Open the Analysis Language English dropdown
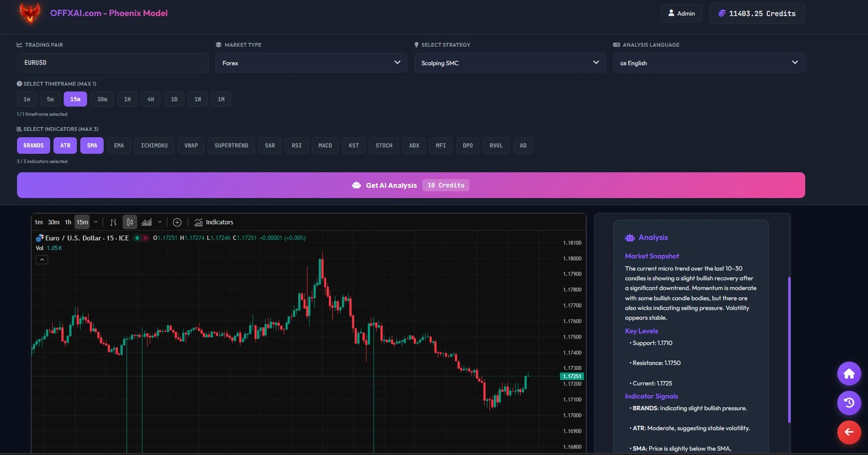868x455 pixels. tap(709, 63)
